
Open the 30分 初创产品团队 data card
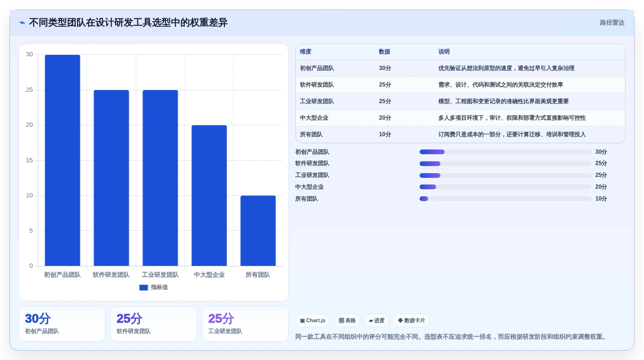pos(62,324)
